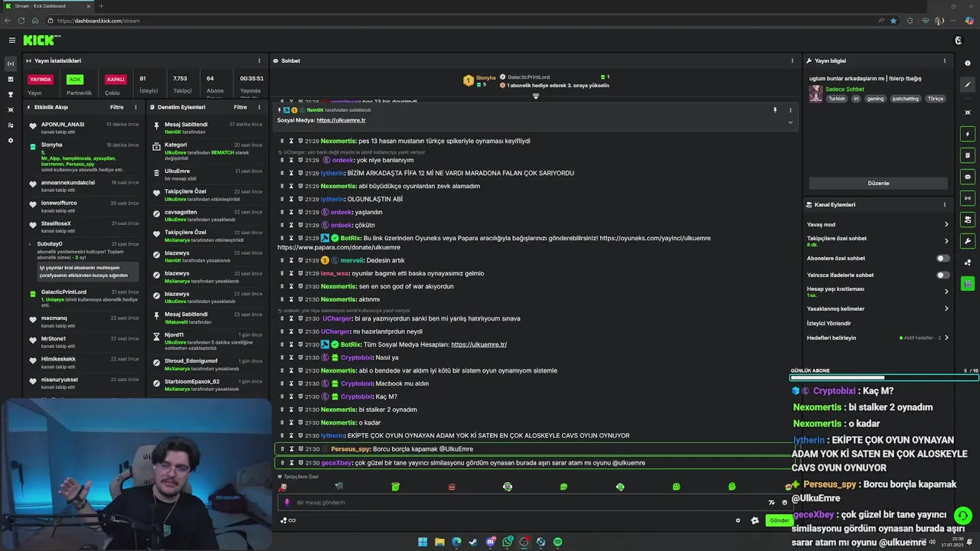Click the chat identity badge icon near Gönder
Viewport: 980px width, 551px height.
(x=755, y=520)
